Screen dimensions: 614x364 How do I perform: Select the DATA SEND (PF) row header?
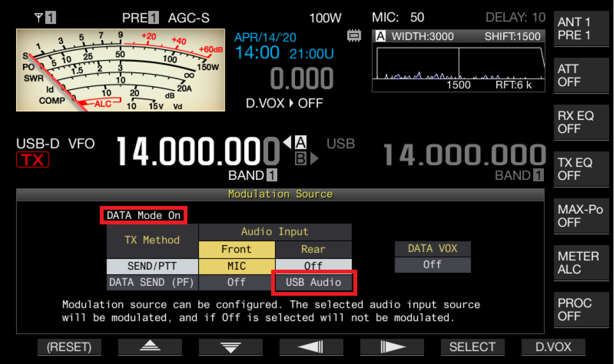(153, 282)
